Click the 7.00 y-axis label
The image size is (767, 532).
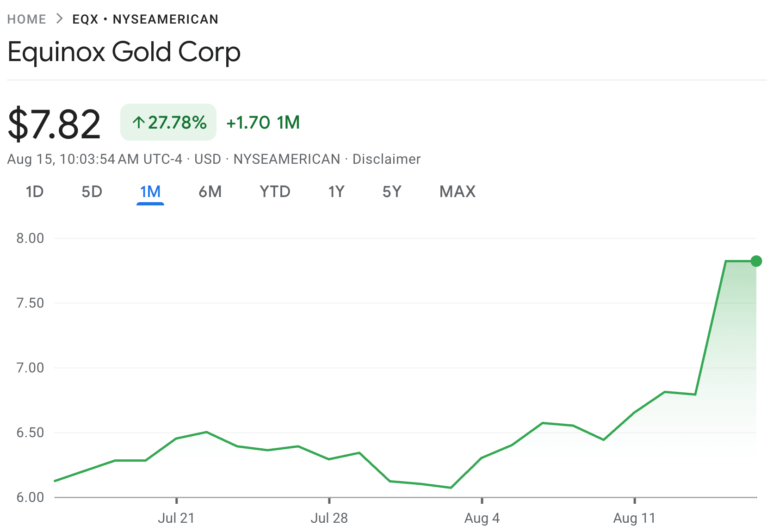point(30,368)
